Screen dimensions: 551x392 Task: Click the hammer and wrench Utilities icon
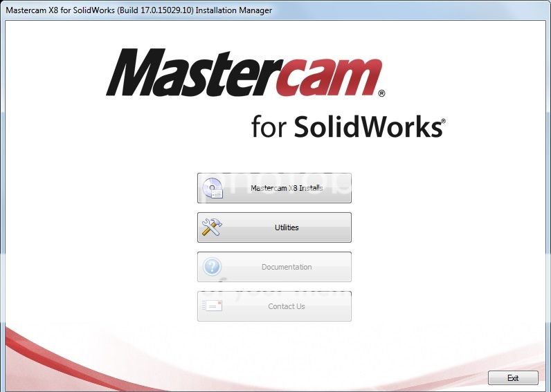click(212, 227)
